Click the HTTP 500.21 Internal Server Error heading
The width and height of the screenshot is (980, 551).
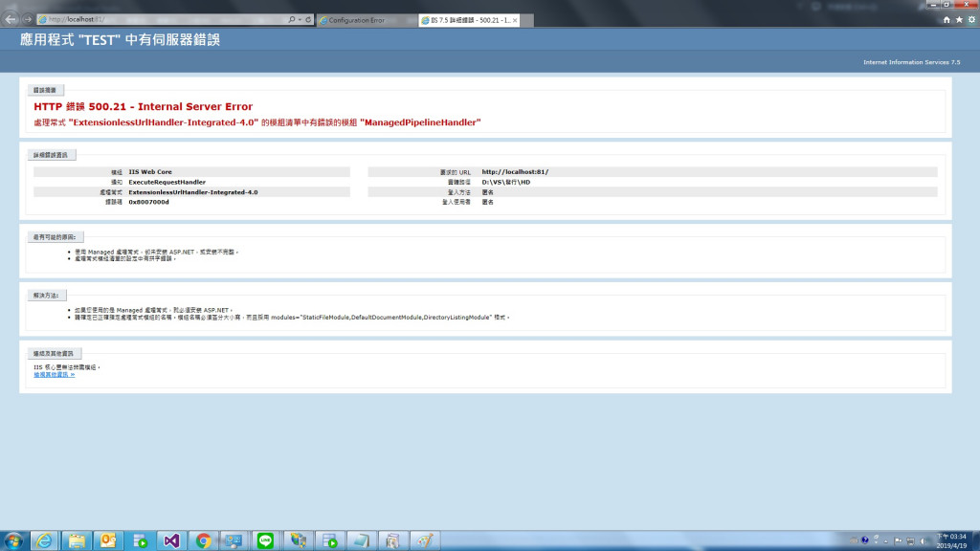pos(144,107)
